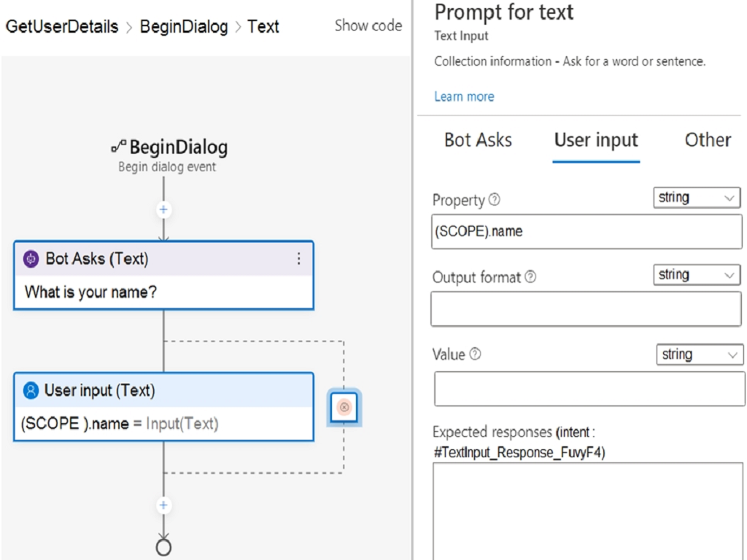747x560 pixels.
Task: Click the BeginDialog trigger icon
Action: pos(119,146)
